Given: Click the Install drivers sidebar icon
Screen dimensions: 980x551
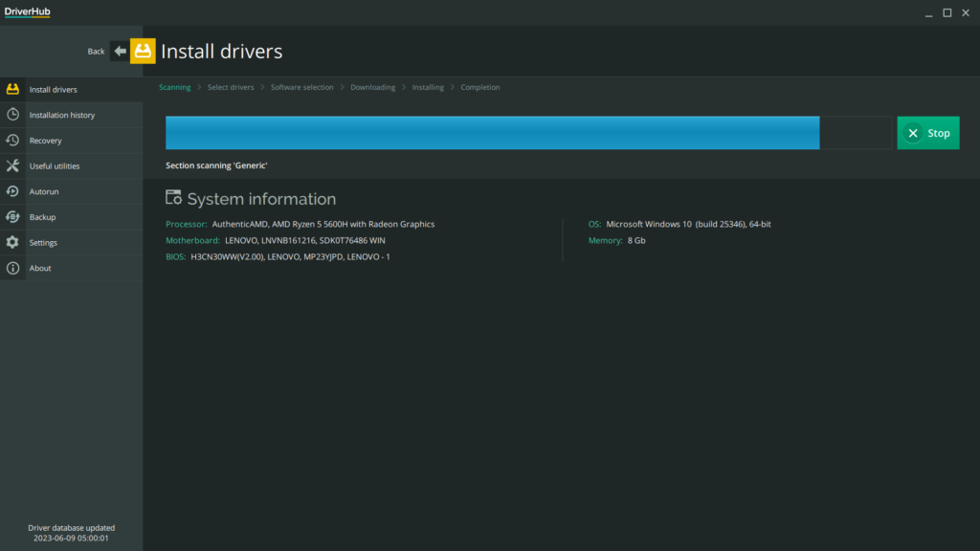Looking at the screenshot, I should pos(12,90).
